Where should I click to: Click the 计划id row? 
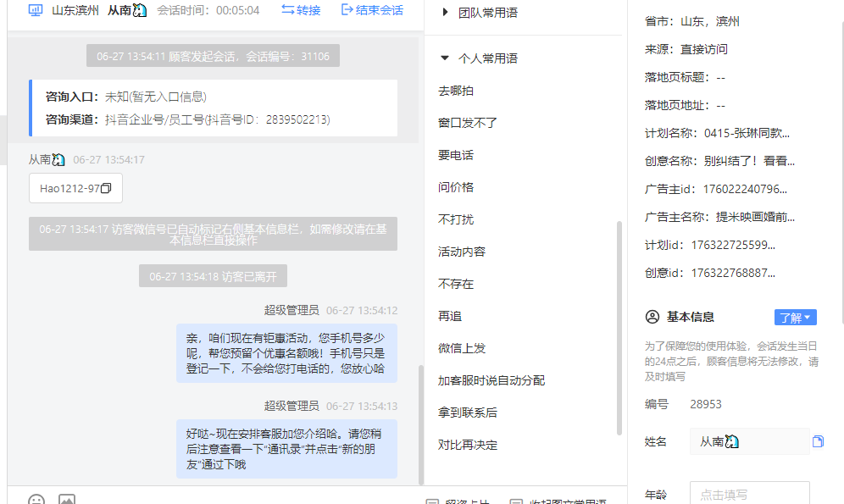click(x=710, y=246)
